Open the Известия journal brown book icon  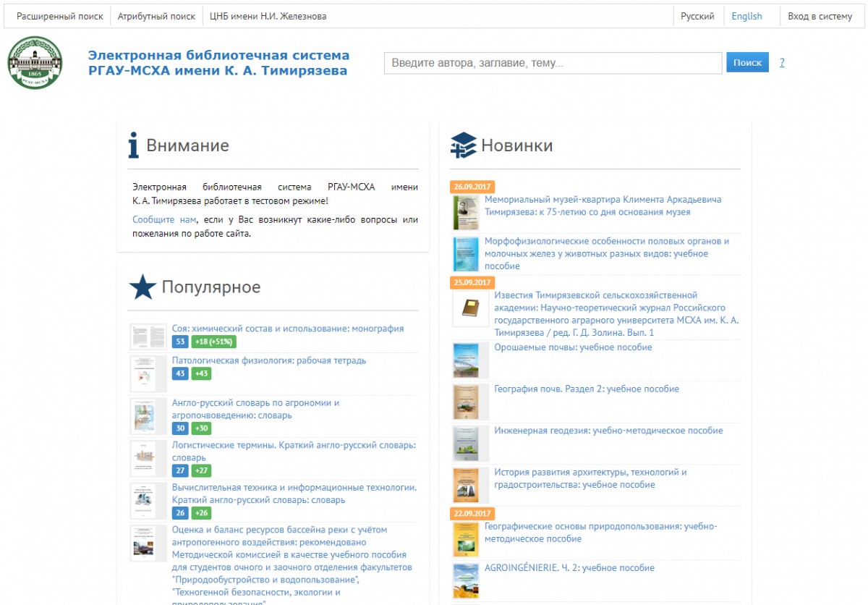(x=471, y=308)
